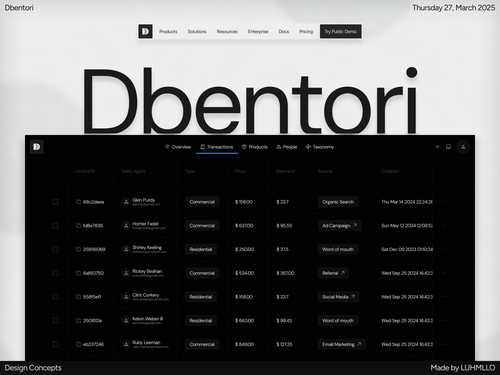
Task: Click Shirley Keeling's avatar icon
Action: 126,249
